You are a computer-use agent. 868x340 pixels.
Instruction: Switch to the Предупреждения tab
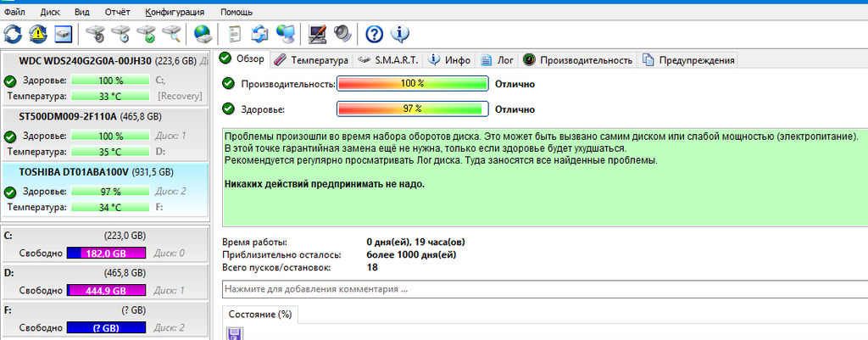(x=688, y=60)
